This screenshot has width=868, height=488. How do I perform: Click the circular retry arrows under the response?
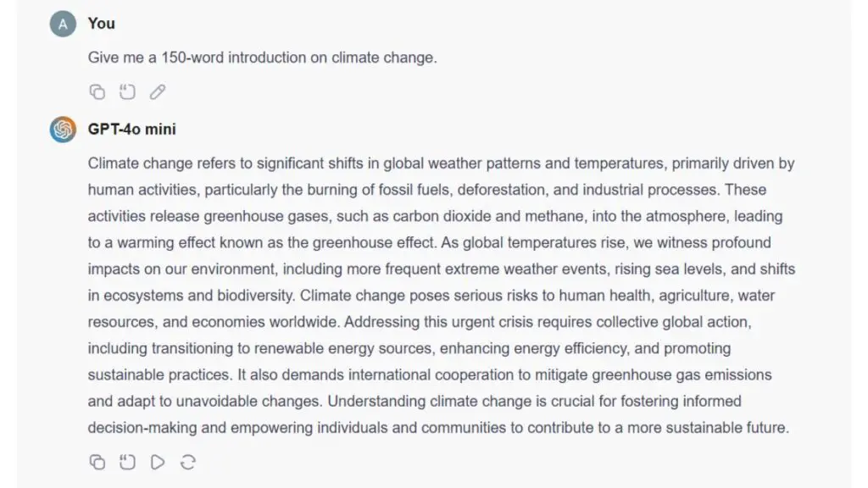pyautogui.click(x=188, y=463)
